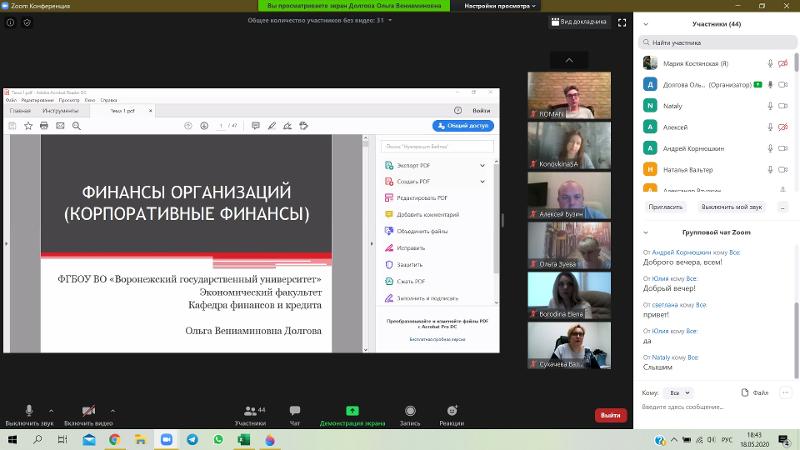
Task: Open the Чат chat icon
Action: click(295, 411)
